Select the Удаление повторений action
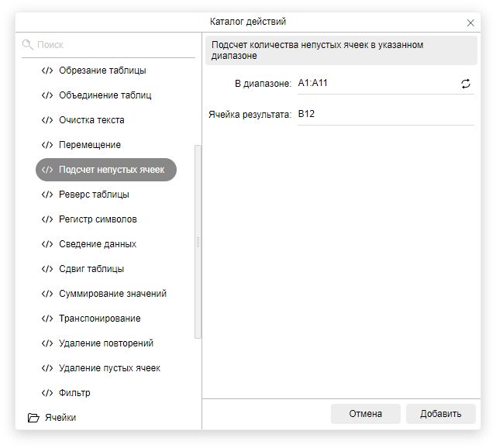This screenshot has height=448, width=496. pyautogui.click(x=106, y=343)
